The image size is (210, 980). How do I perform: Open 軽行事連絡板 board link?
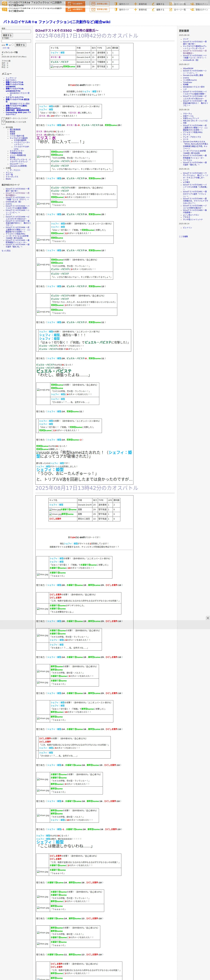click(x=15, y=129)
